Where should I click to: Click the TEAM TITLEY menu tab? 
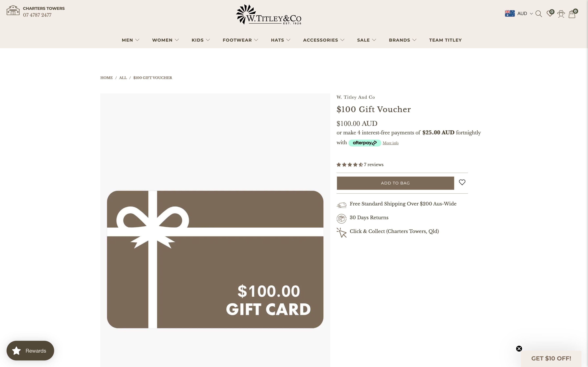pyautogui.click(x=445, y=40)
